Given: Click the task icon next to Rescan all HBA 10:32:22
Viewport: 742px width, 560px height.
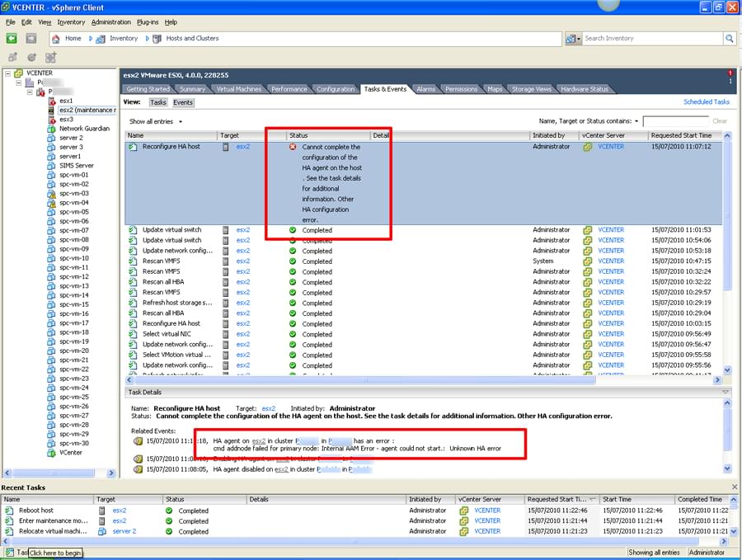Looking at the screenshot, I should pos(133,282).
